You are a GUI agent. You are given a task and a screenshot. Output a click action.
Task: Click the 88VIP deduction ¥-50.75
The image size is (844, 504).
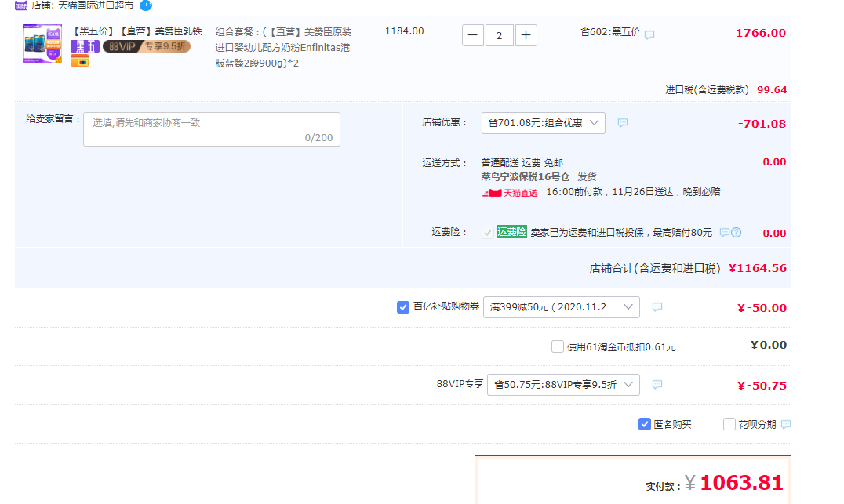pos(762,386)
